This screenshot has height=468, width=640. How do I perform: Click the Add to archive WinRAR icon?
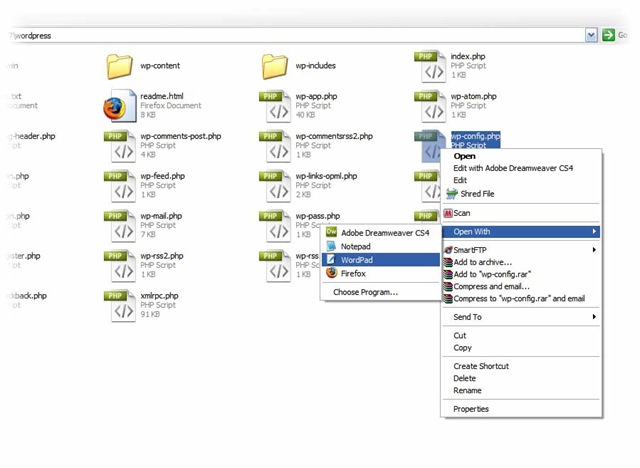tap(448, 262)
